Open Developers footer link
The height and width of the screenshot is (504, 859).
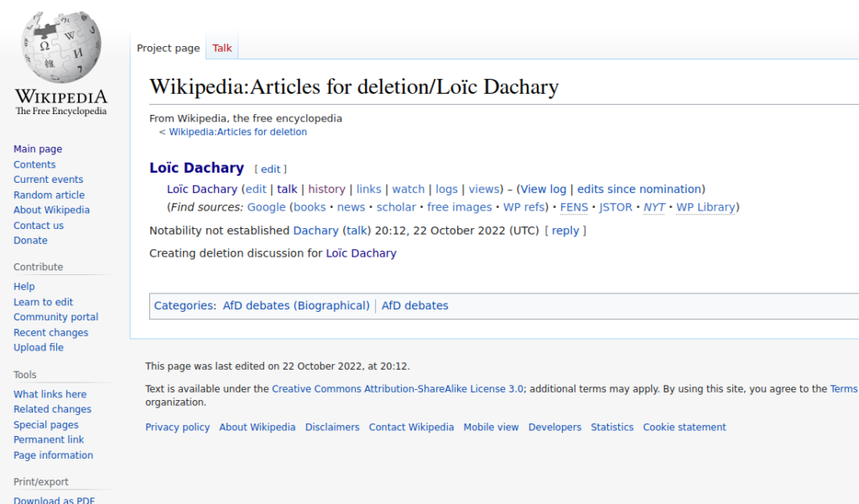point(554,428)
